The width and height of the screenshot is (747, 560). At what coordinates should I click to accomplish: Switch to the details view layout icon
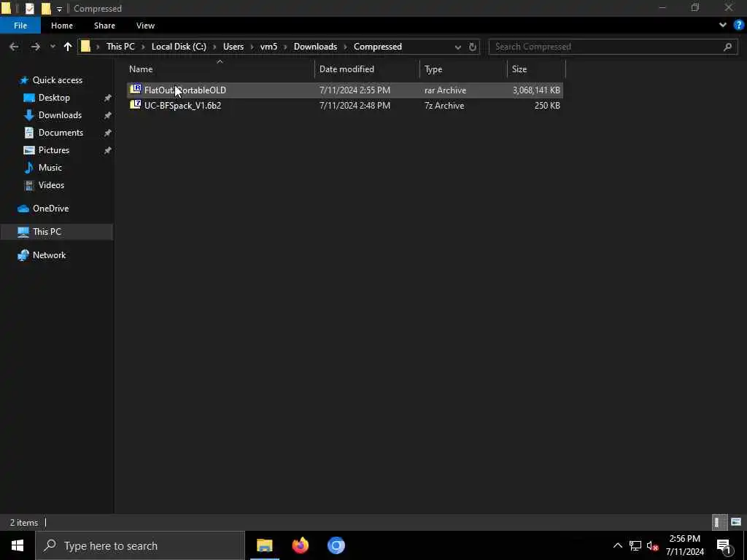(x=719, y=522)
